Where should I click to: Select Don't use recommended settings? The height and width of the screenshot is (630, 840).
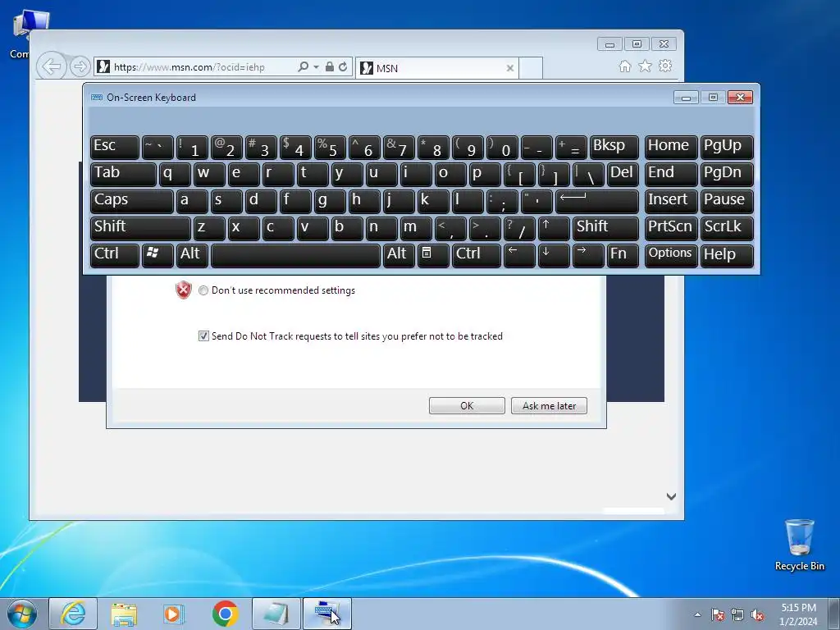(x=203, y=290)
